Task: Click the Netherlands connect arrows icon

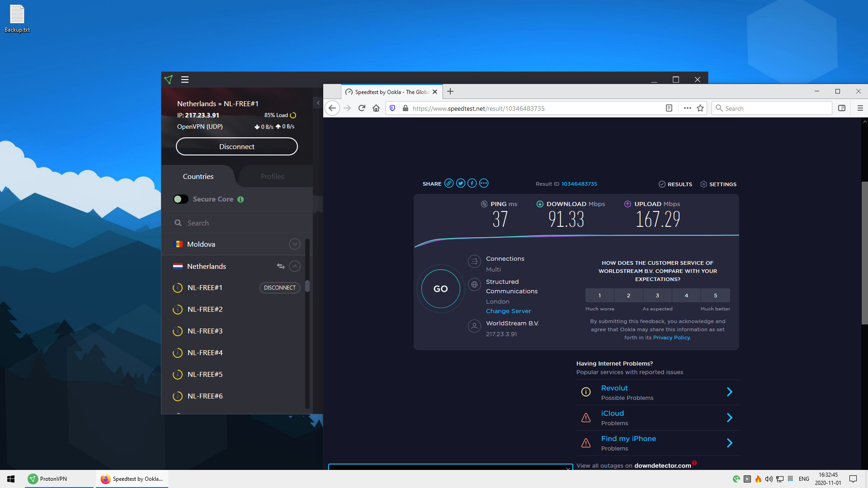Action: pos(281,266)
